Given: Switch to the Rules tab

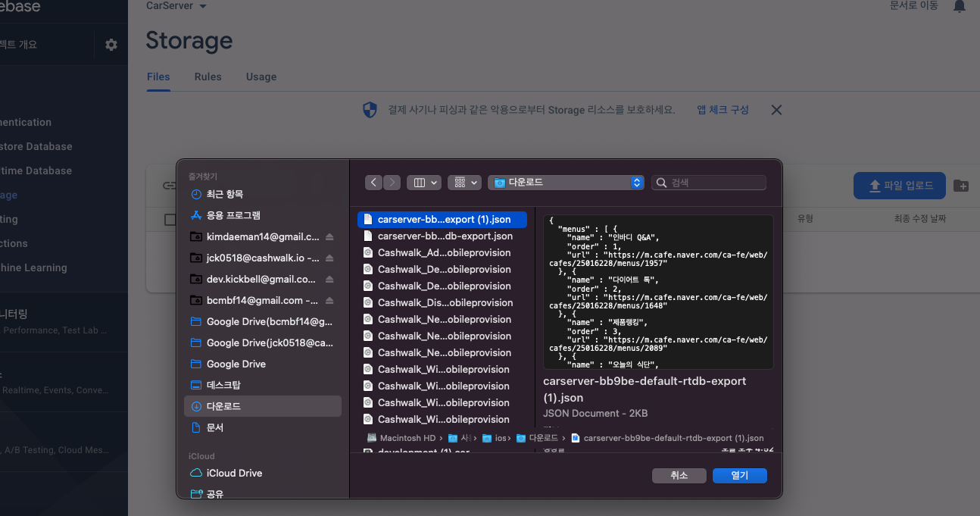Looking at the screenshot, I should (208, 77).
